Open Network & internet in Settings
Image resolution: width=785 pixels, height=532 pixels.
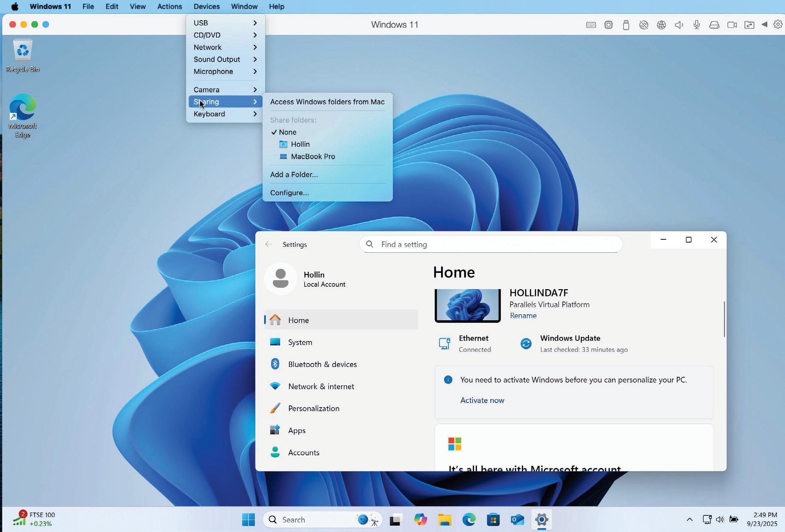tap(341, 386)
